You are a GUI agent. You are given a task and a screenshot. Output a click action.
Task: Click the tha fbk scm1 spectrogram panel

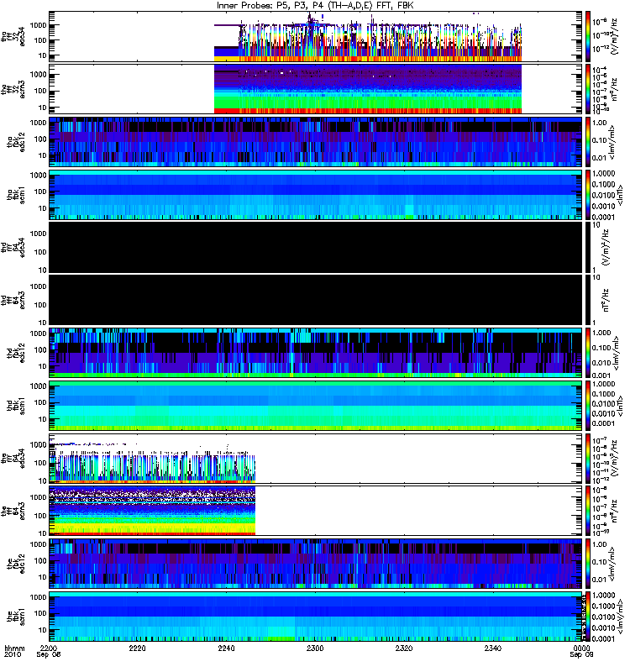coord(316,195)
